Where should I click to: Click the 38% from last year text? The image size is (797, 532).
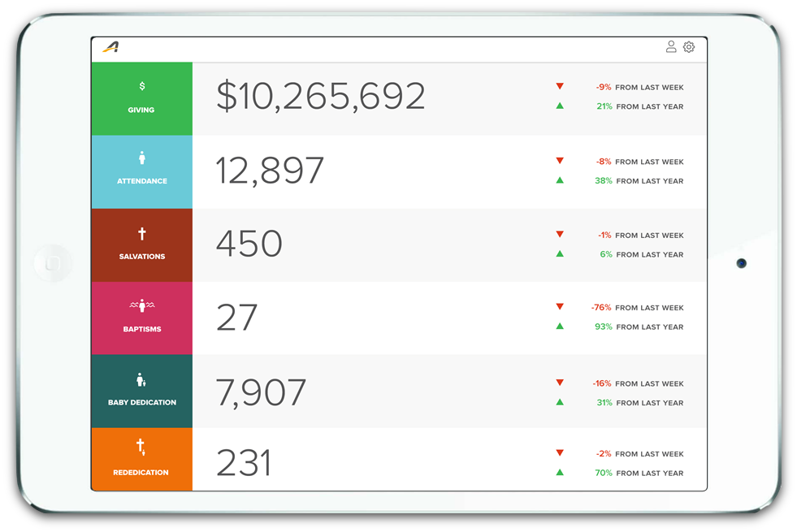pyautogui.click(x=639, y=181)
